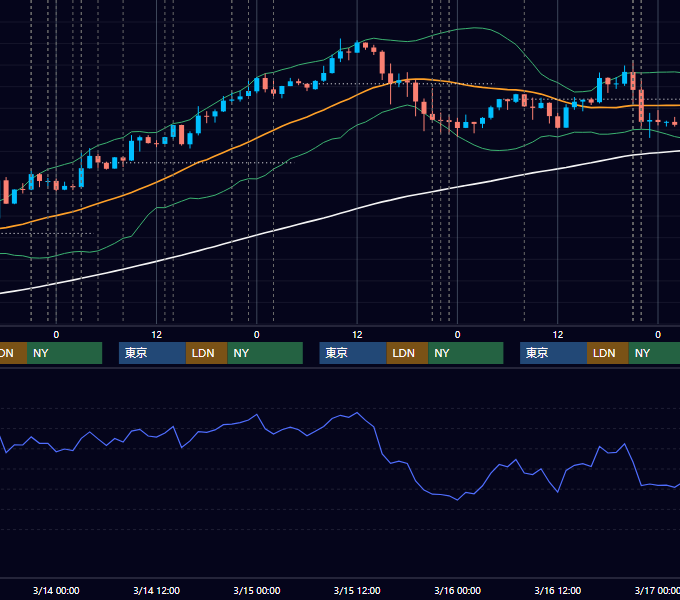Click the hour label 12 above 3/14 12:00
680x600 pixels.
[x=156, y=334]
